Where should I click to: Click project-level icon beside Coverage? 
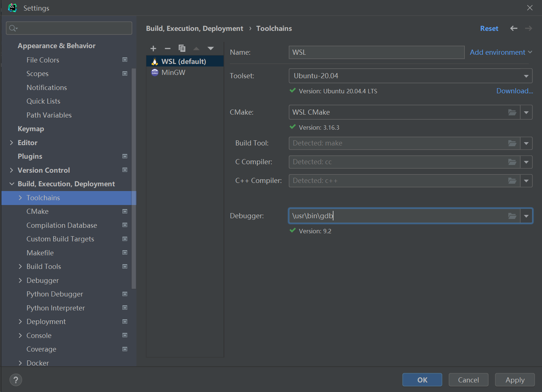[x=125, y=349]
